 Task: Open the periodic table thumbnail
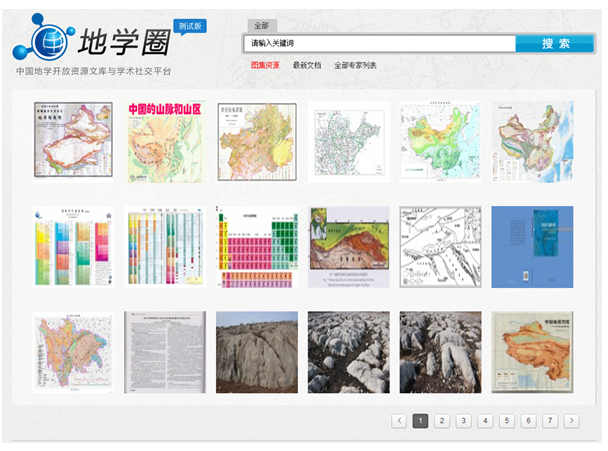(x=256, y=247)
